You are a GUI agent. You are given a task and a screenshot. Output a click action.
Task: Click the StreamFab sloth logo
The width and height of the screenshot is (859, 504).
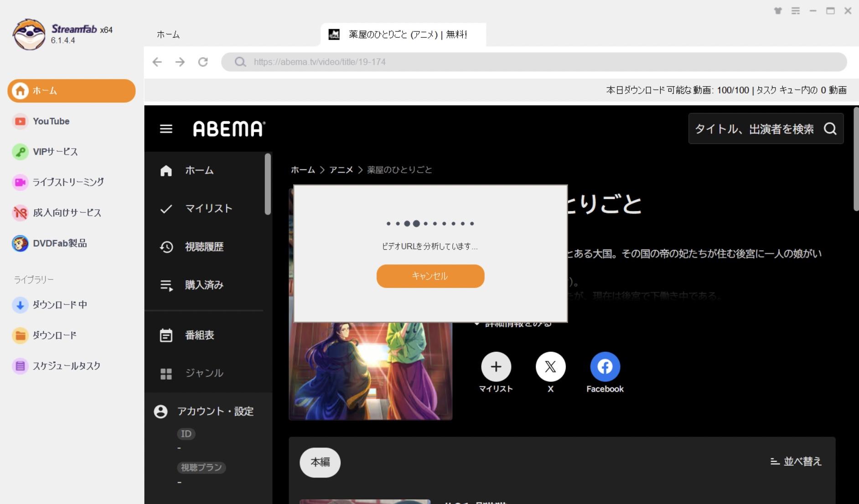pos(29,34)
